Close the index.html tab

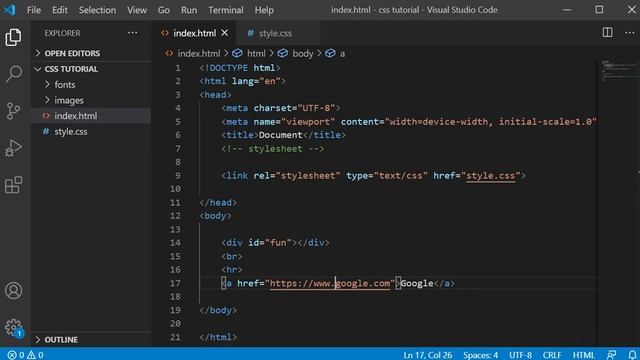(x=225, y=33)
